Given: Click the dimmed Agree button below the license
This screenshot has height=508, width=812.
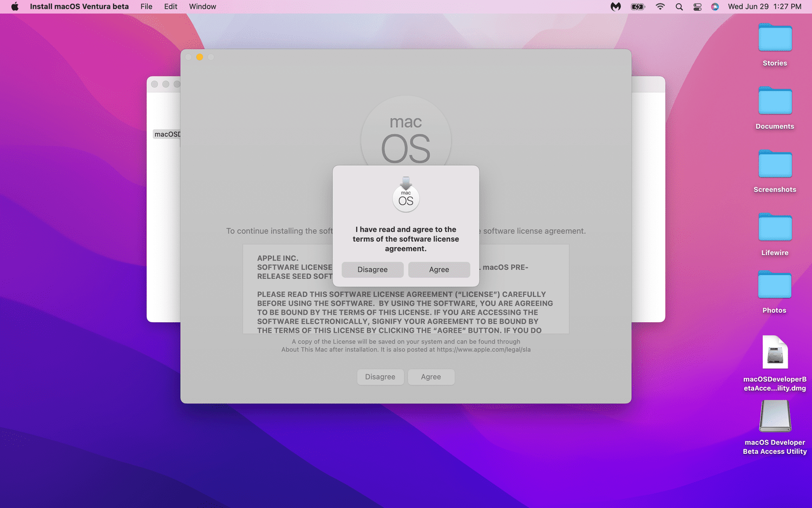Looking at the screenshot, I should click(431, 377).
